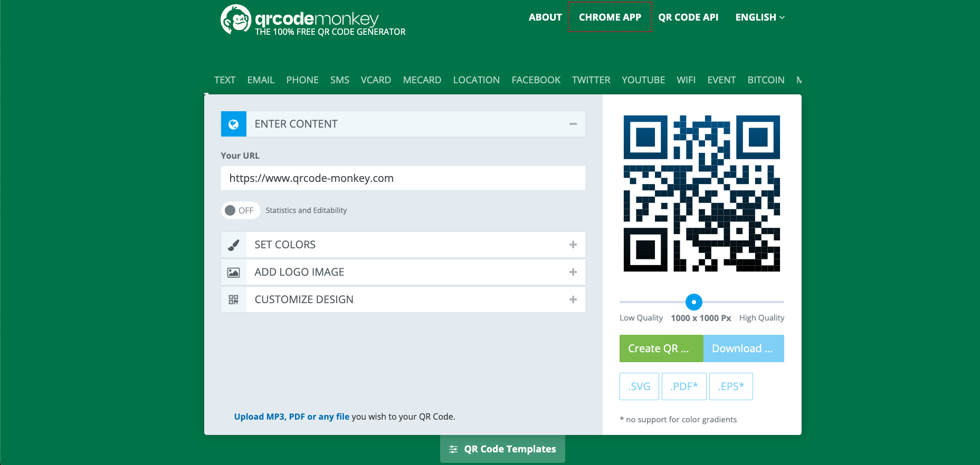The width and height of the screenshot is (980, 465).
Task: Select the VCARD content type tab
Action: 376,80
